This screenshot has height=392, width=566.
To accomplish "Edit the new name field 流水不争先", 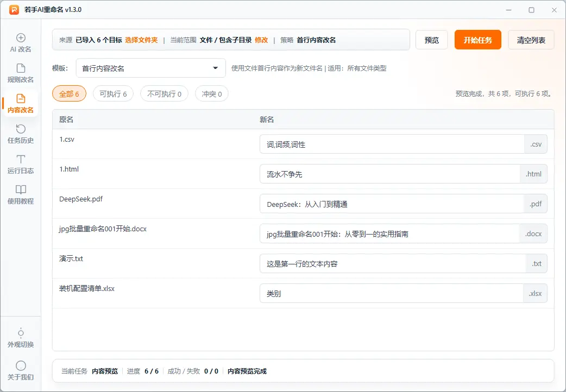I will pos(390,174).
